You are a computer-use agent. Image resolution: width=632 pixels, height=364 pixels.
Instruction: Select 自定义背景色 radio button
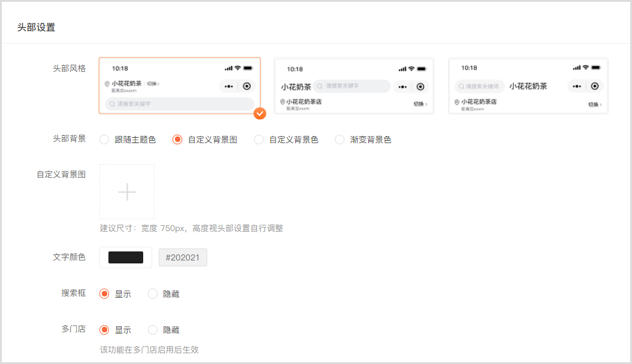click(259, 139)
